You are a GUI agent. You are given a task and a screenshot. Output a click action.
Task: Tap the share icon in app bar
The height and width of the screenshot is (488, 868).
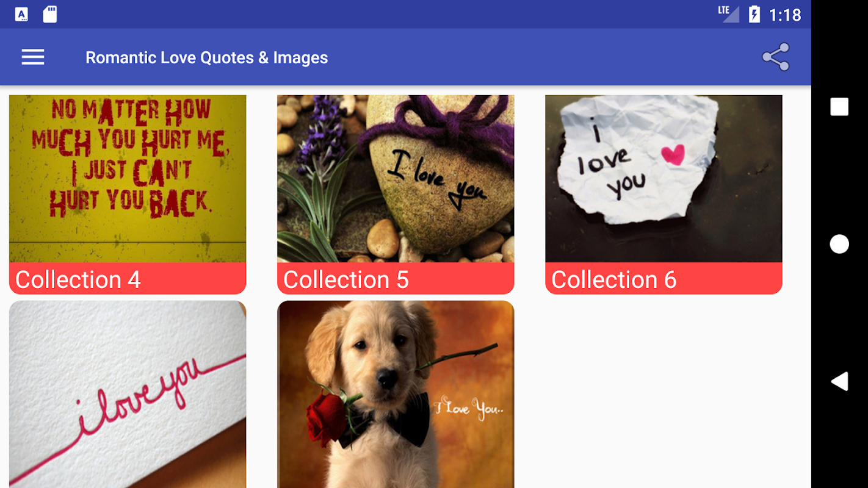tap(776, 57)
